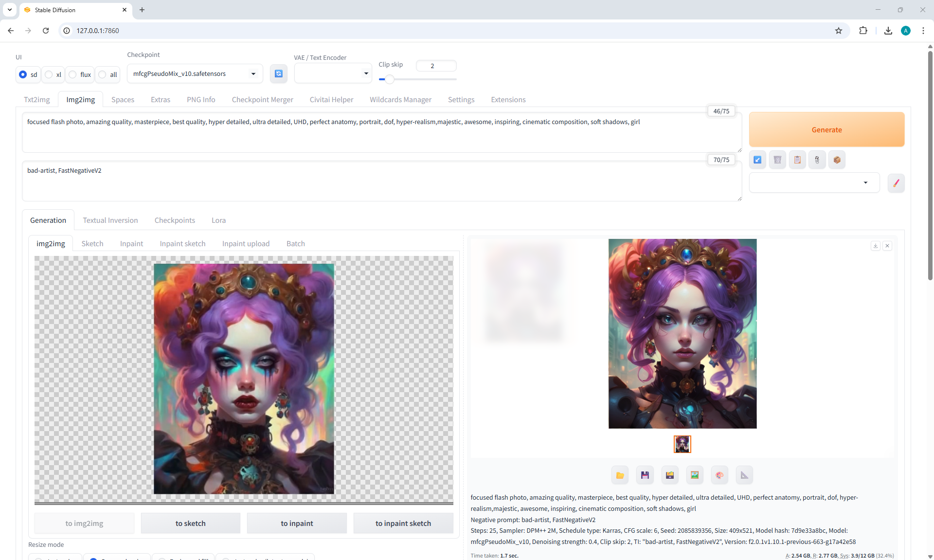Image resolution: width=934 pixels, height=560 pixels.
Task: Click the blue arrow read-parameters icon
Action: 757,160
